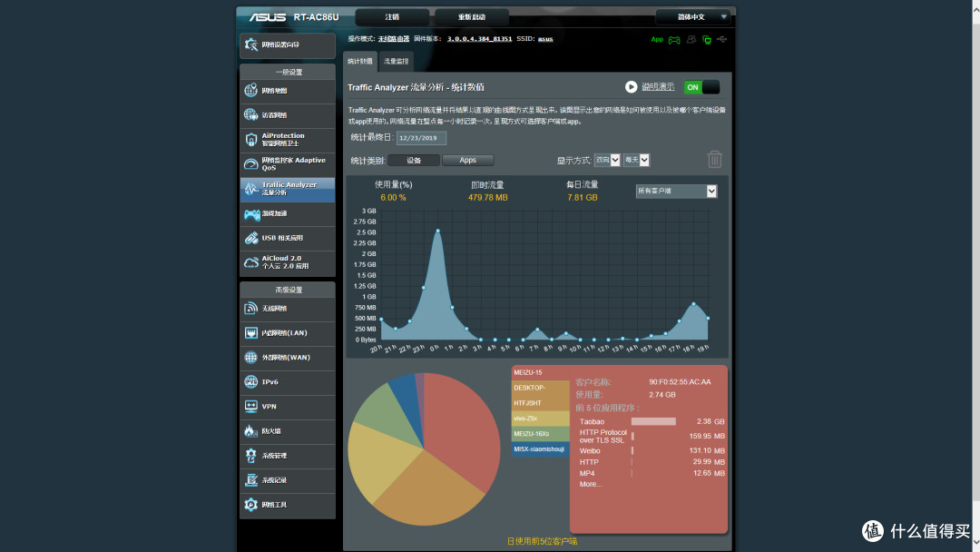Turn off the Traffic Analyzer ON switch
This screenshot has width=980, height=552.
click(x=701, y=87)
